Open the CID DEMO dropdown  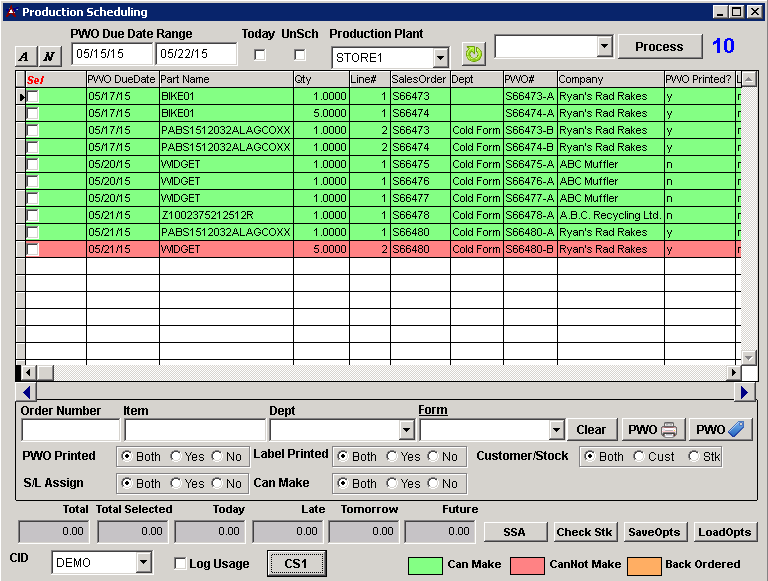[143, 563]
